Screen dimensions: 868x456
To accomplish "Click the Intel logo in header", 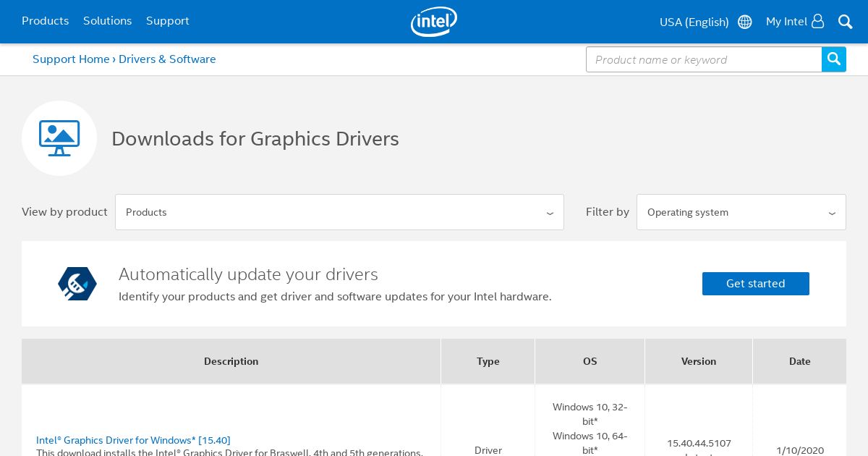I will [x=434, y=22].
